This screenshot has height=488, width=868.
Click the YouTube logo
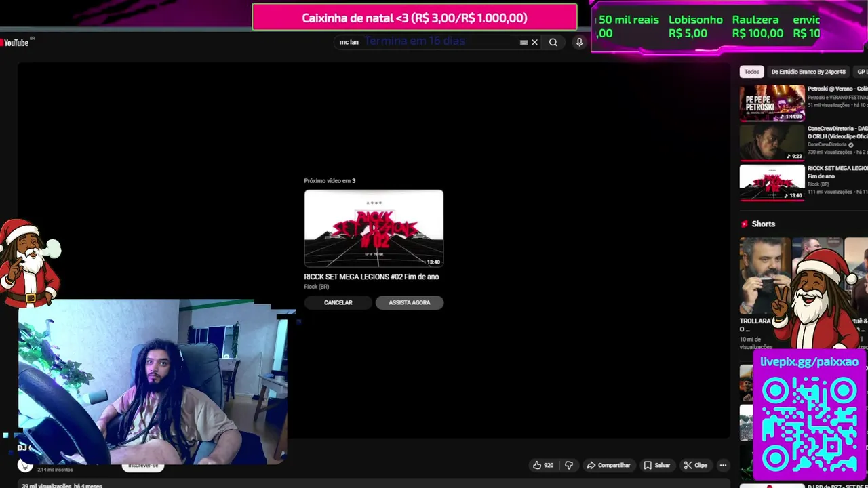coord(14,43)
